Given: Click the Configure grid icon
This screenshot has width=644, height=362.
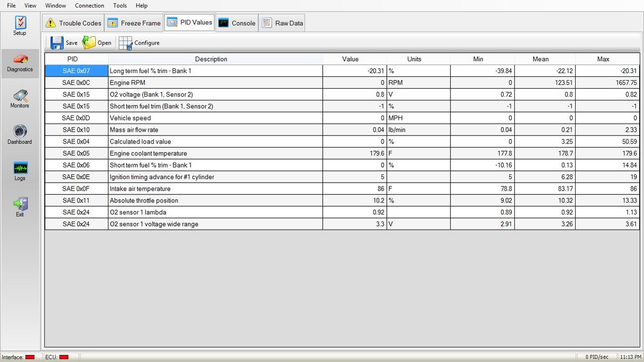Looking at the screenshot, I should (x=125, y=43).
